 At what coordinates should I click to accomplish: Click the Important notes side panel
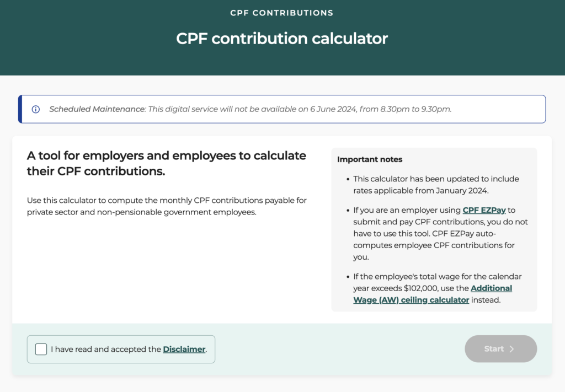pyautogui.click(x=434, y=229)
